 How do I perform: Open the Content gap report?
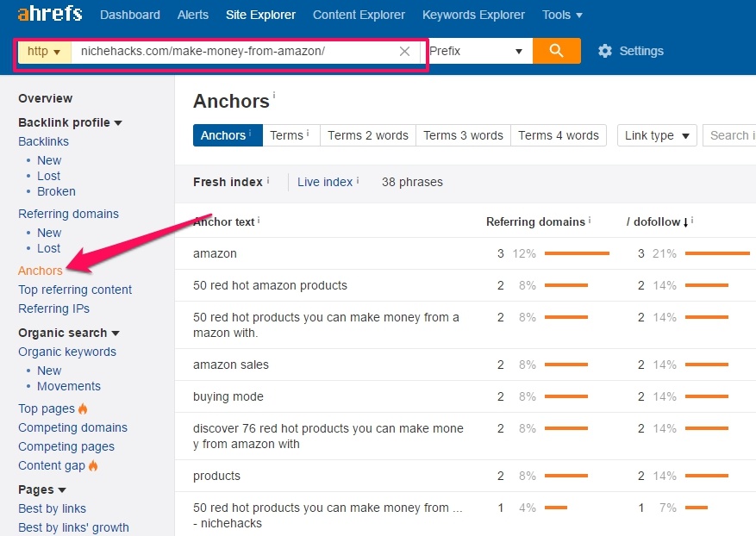(52, 465)
